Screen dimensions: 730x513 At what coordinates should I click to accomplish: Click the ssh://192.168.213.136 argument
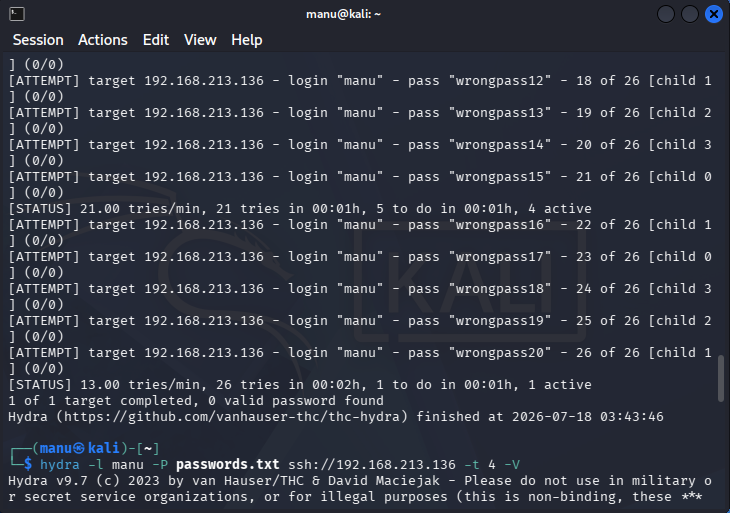pyautogui.click(x=372, y=465)
